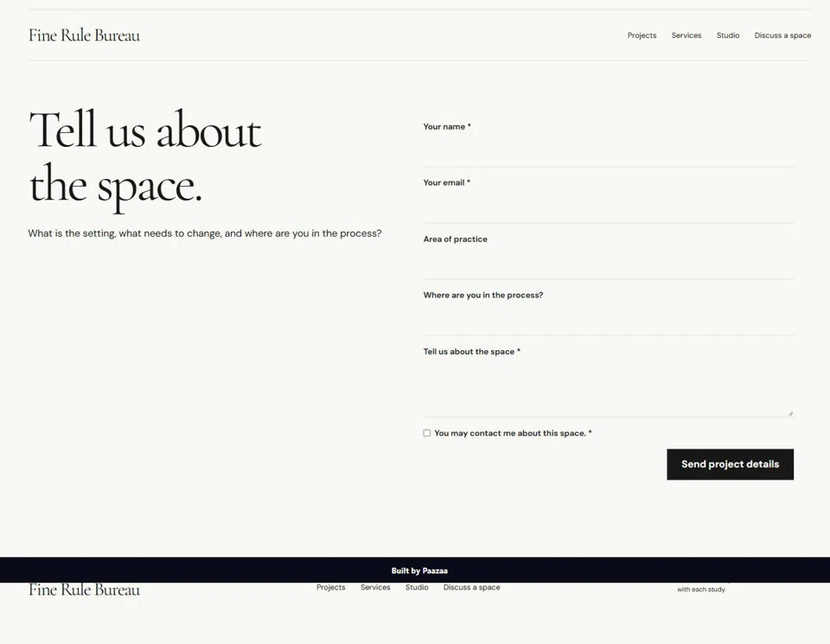Viewport: 830px width, 644px height.
Task: Select 'You may contact me about this space' label
Action: pyautogui.click(x=513, y=433)
